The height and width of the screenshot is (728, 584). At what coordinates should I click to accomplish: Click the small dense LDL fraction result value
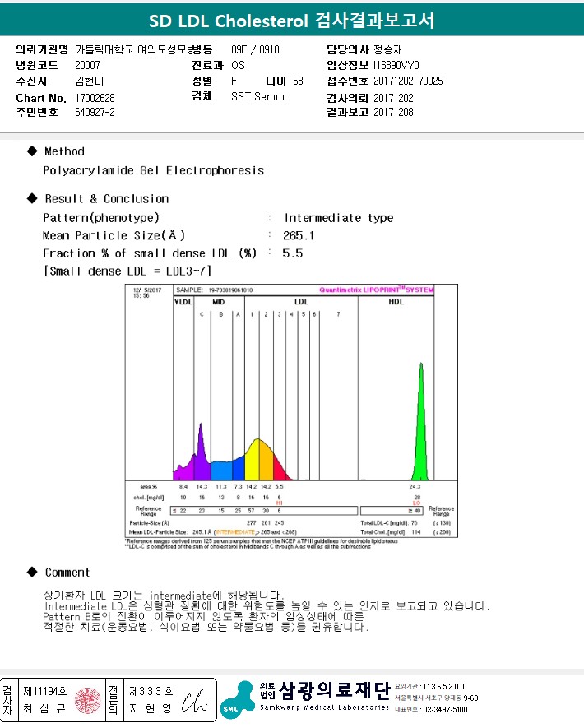click(293, 253)
